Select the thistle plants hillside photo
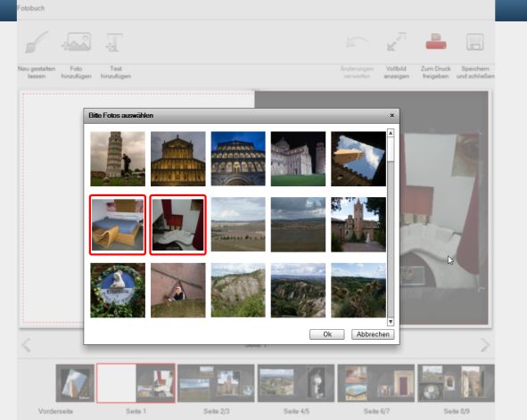 (358, 291)
